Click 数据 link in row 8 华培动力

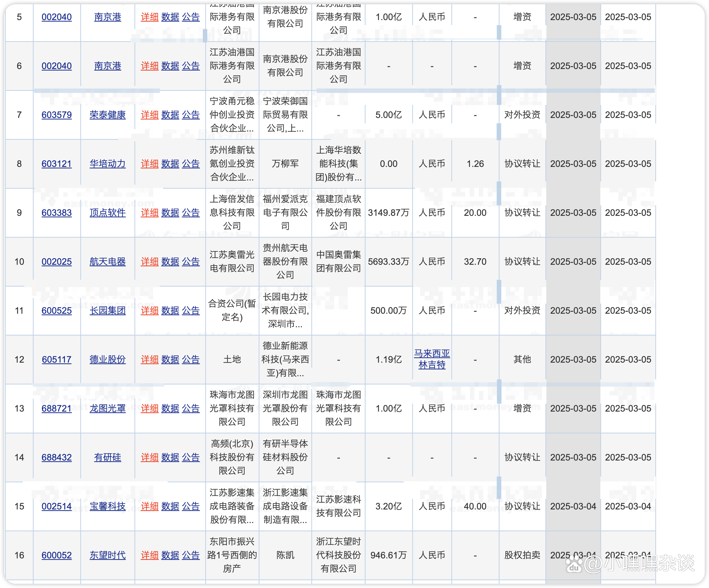tap(170, 164)
